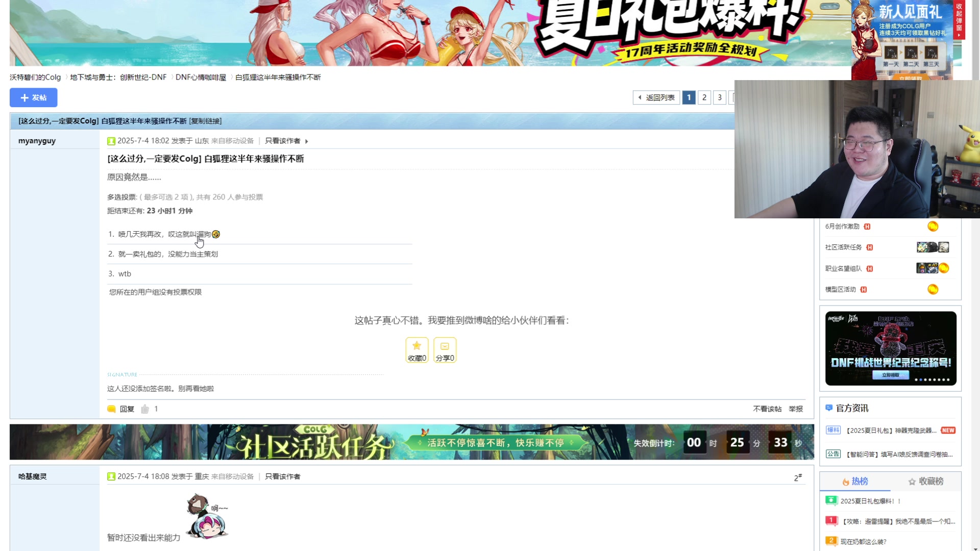Open hot item 【攻略：避雷提醒】
Image resolution: width=980 pixels, height=551 pixels.
898,521
